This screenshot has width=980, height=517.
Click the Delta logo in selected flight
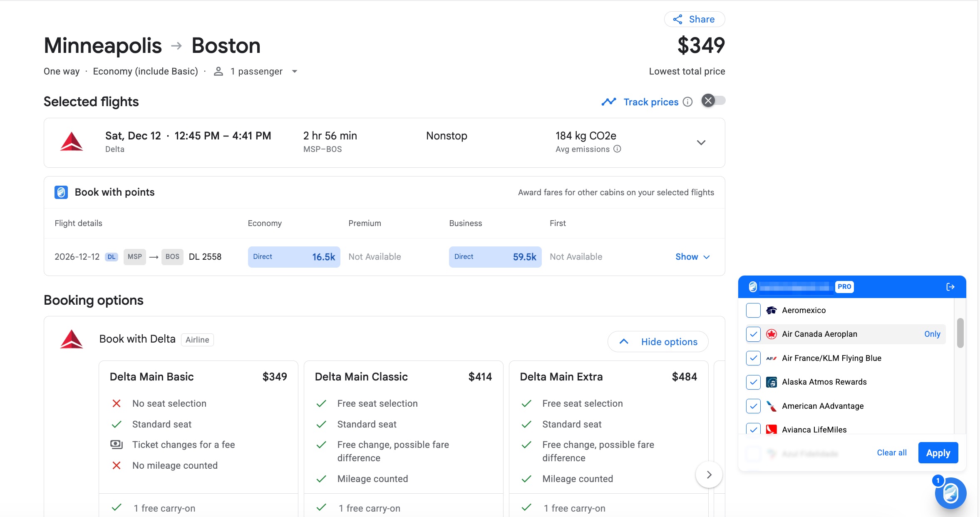click(72, 142)
